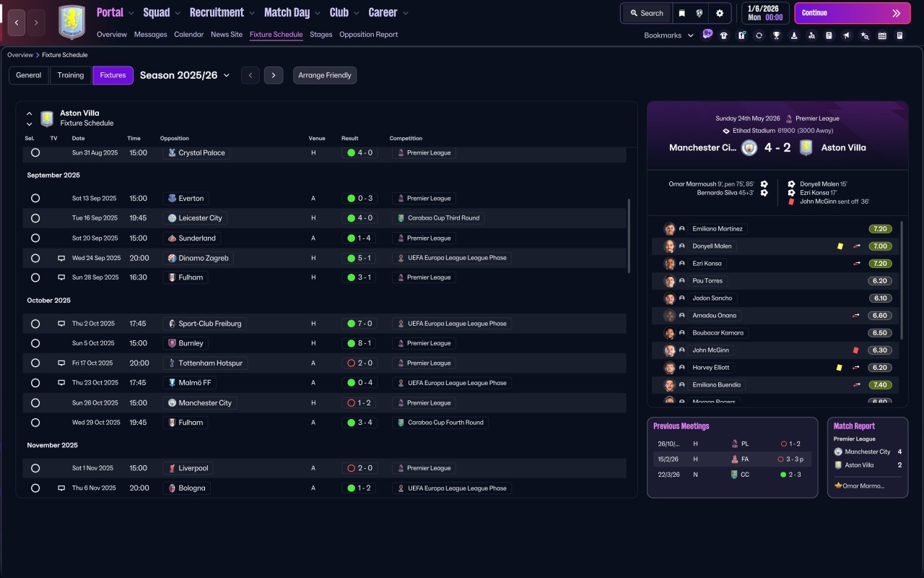Select the Malmö FF fixture radio button
924x578 pixels.
coord(35,383)
